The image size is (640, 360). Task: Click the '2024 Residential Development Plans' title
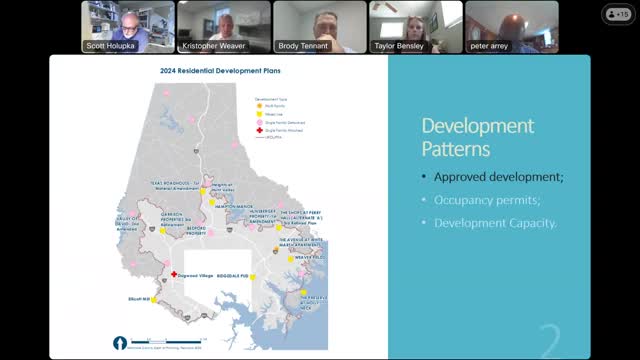(x=220, y=71)
